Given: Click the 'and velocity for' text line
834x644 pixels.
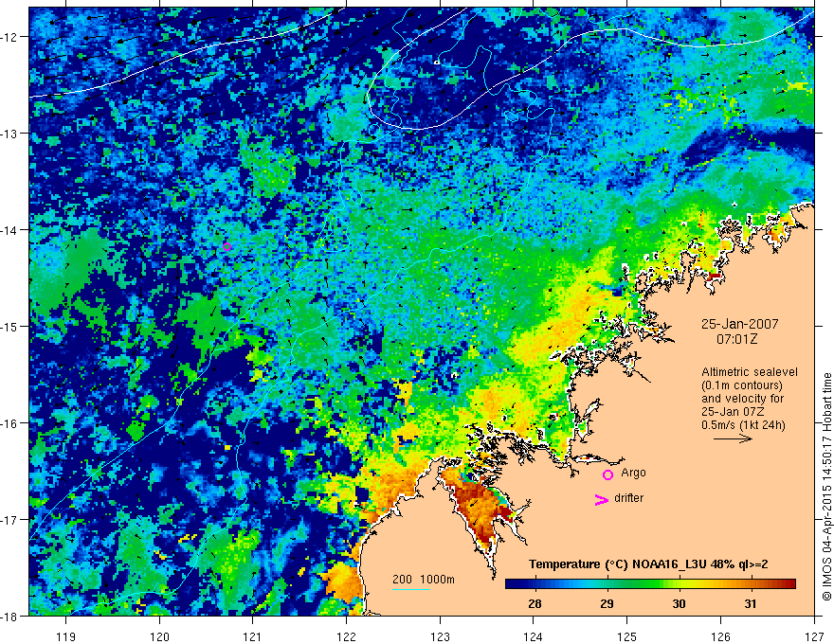Looking at the screenshot, I should pyautogui.click(x=742, y=399).
